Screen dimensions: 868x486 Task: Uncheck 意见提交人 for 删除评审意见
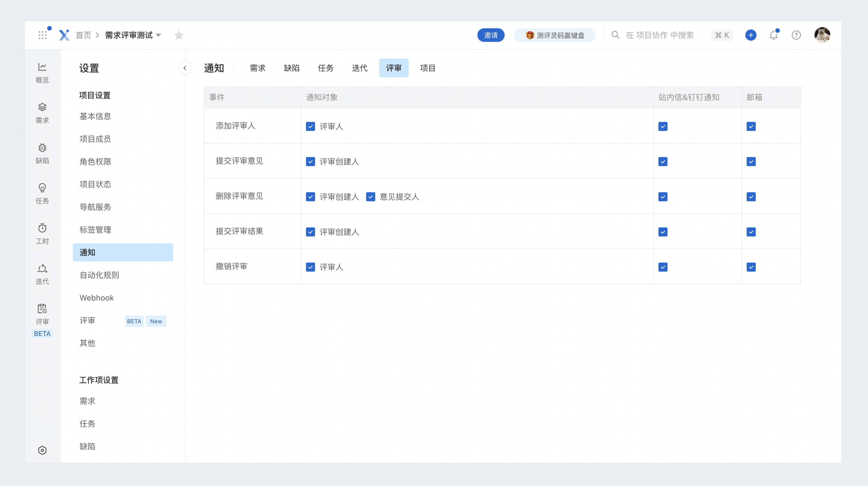click(x=370, y=197)
